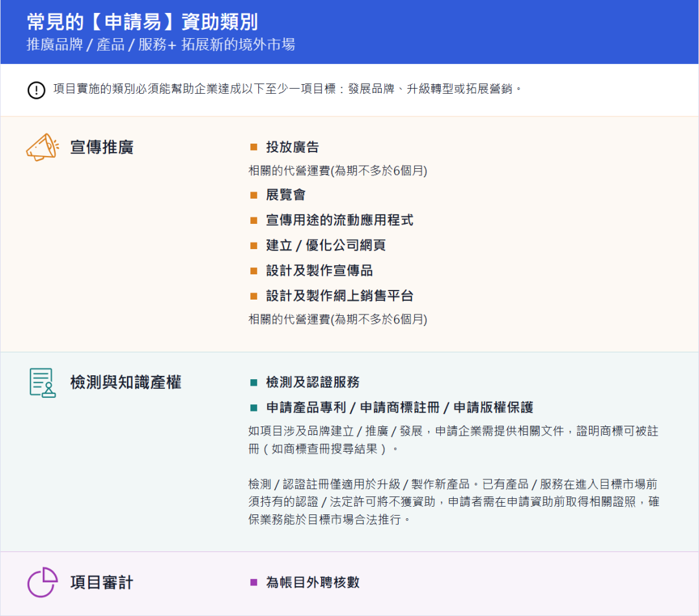Select the 項目審計 section heading
This screenshot has height=616, width=699.
(x=102, y=582)
